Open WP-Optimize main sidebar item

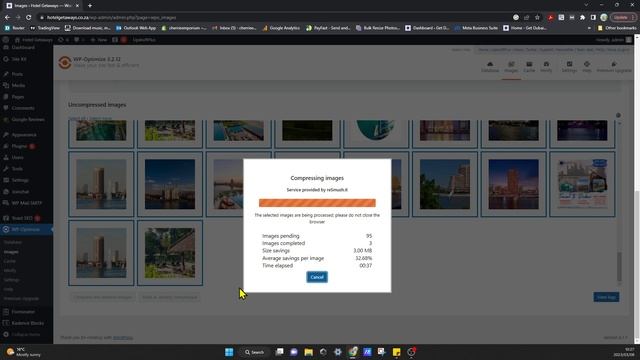point(25,230)
